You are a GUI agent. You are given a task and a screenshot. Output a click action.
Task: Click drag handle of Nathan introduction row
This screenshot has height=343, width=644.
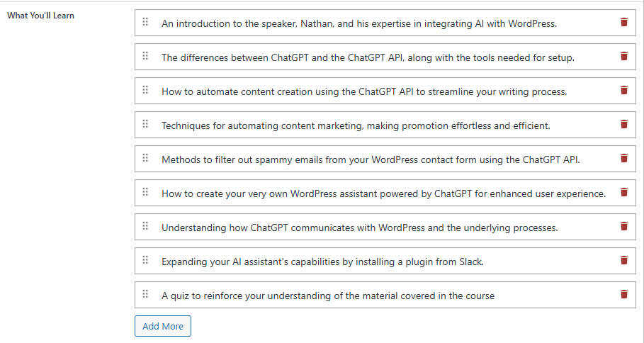(145, 22)
